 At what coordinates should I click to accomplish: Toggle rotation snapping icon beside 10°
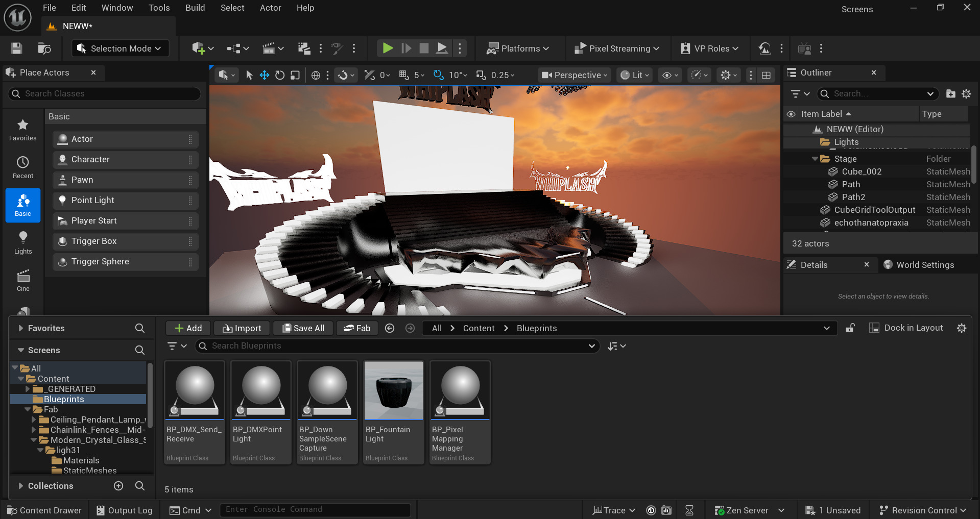point(438,75)
